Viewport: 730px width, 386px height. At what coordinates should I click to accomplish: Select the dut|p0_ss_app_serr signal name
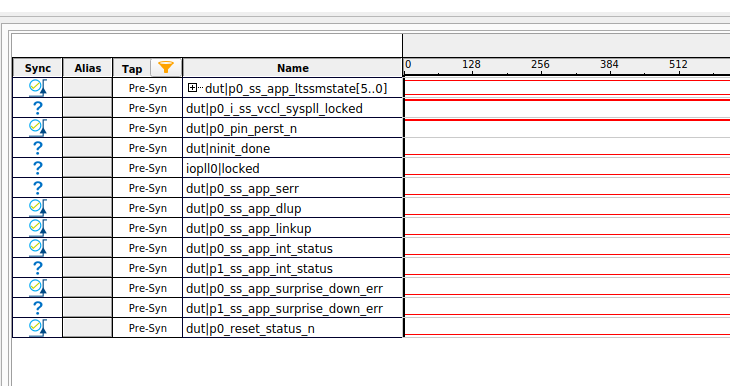click(243, 189)
